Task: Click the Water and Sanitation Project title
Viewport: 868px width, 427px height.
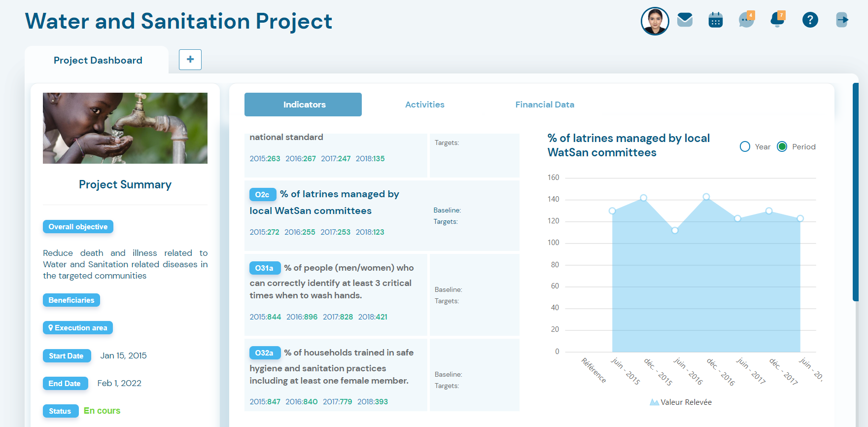Action: (178, 21)
